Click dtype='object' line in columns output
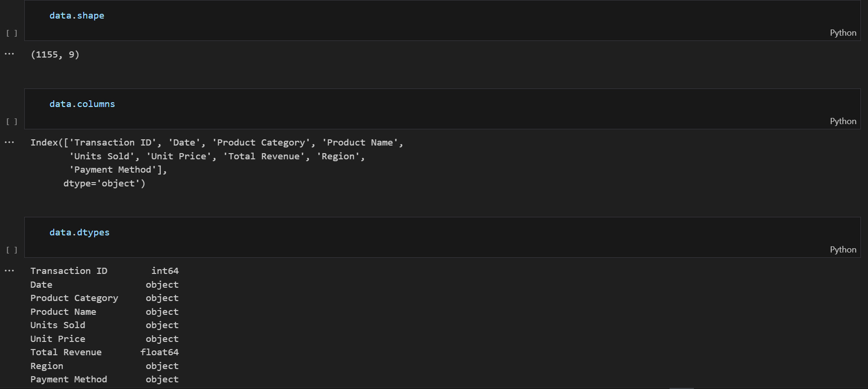The height and width of the screenshot is (389, 868). click(x=104, y=184)
